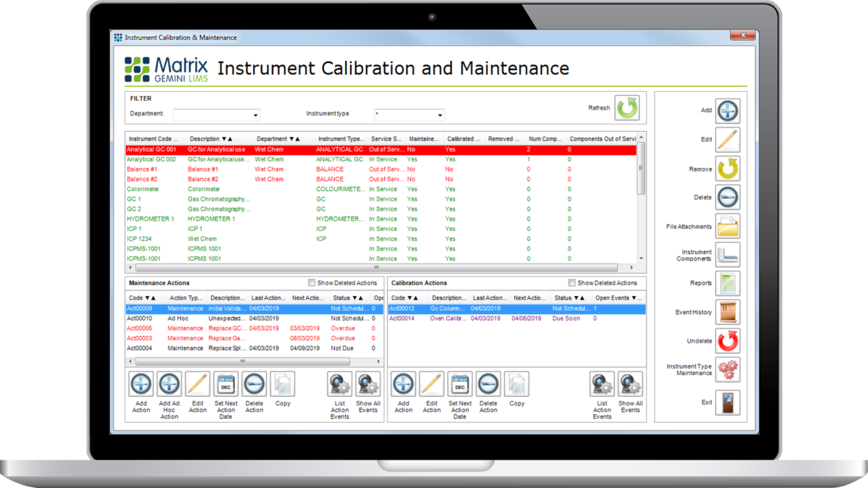Toggle Show Deleted Actions for Calibration
Viewport: 868px width, 488px height.
point(572,283)
